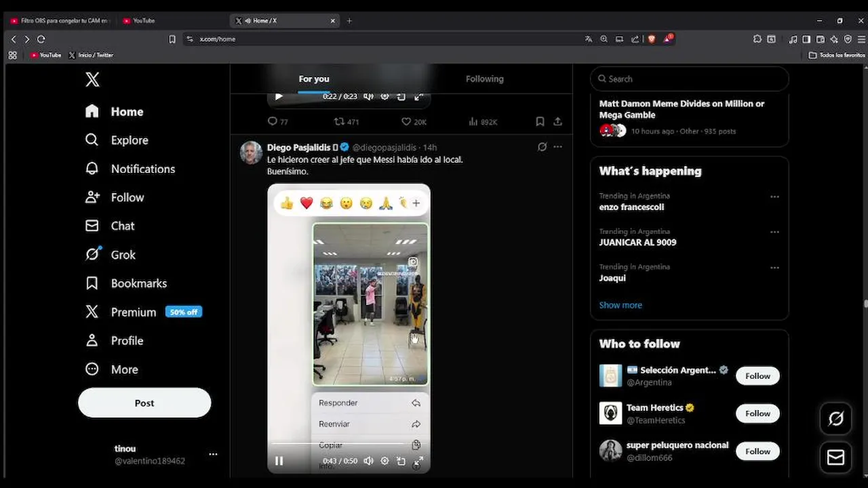This screenshot has width=868, height=488.
Task: Seek on the 0:50 video progress bar
Action: [349, 444]
